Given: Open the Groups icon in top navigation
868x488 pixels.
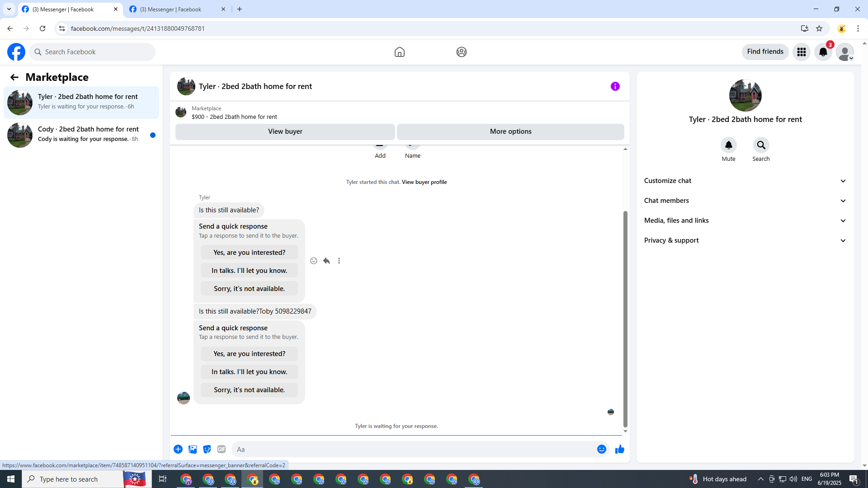Looking at the screenshot, I should [461, 52].
